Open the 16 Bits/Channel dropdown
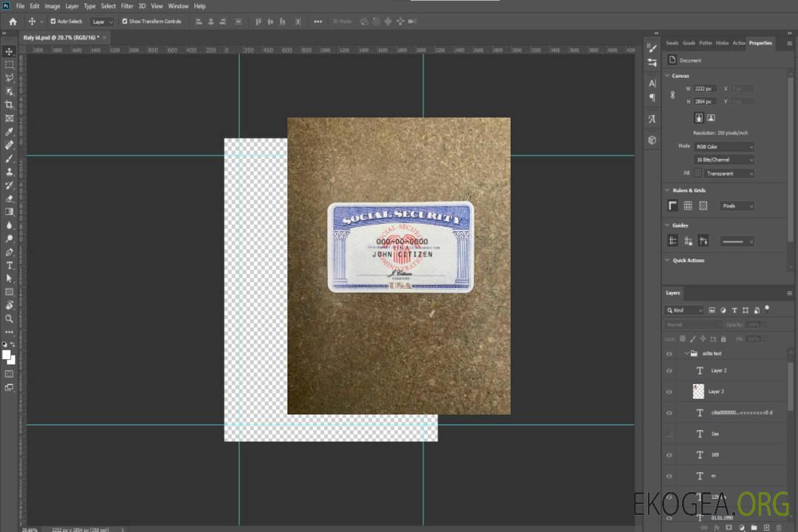Image resolution: width=798 pixels, height=532 pixels. (x=723, y=160)
